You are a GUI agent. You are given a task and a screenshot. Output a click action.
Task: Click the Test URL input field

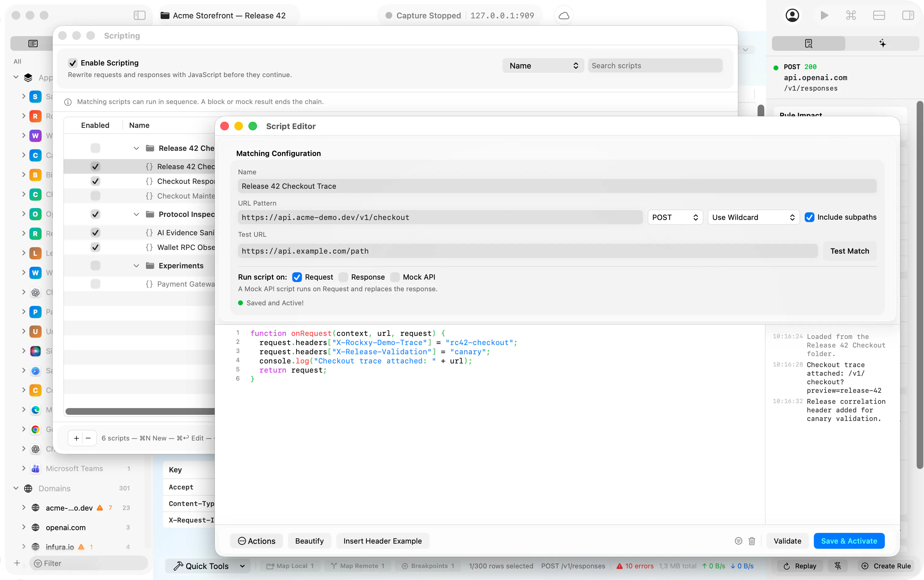[528, 251]
